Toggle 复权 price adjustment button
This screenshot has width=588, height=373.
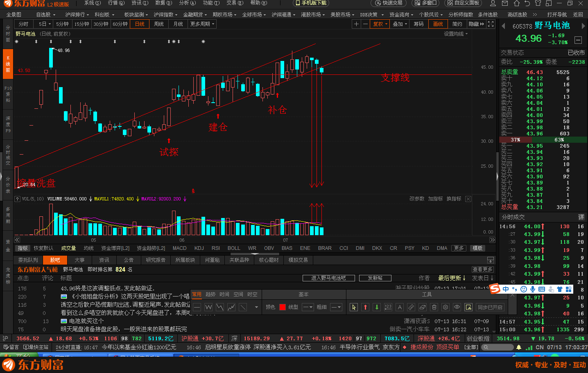pos(380,24)
